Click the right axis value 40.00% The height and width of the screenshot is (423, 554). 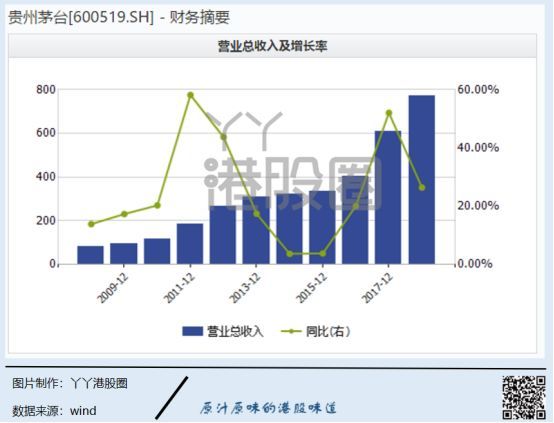click(478, 147)
